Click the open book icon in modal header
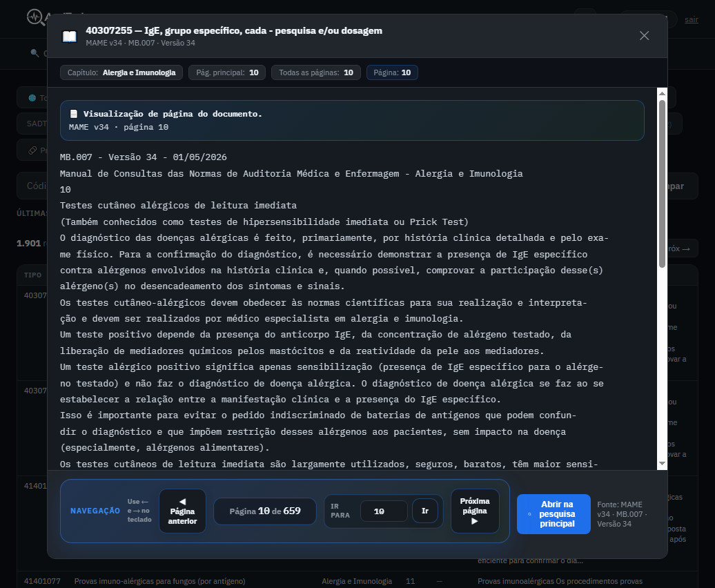 coord(69,37)
